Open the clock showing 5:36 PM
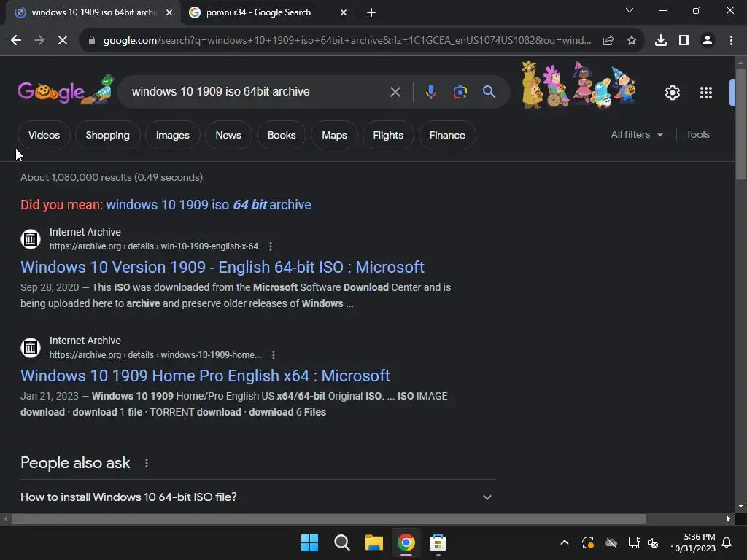 coord(693,542)
